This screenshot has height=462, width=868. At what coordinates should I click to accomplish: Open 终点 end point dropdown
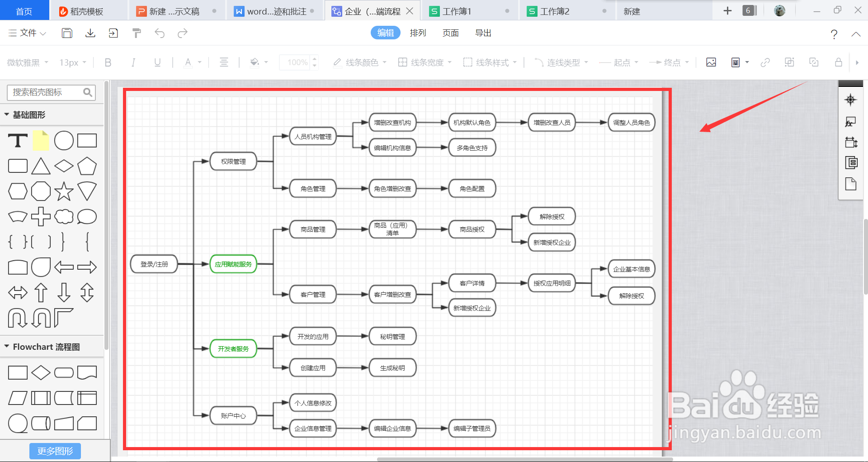(x=669, y=62)
